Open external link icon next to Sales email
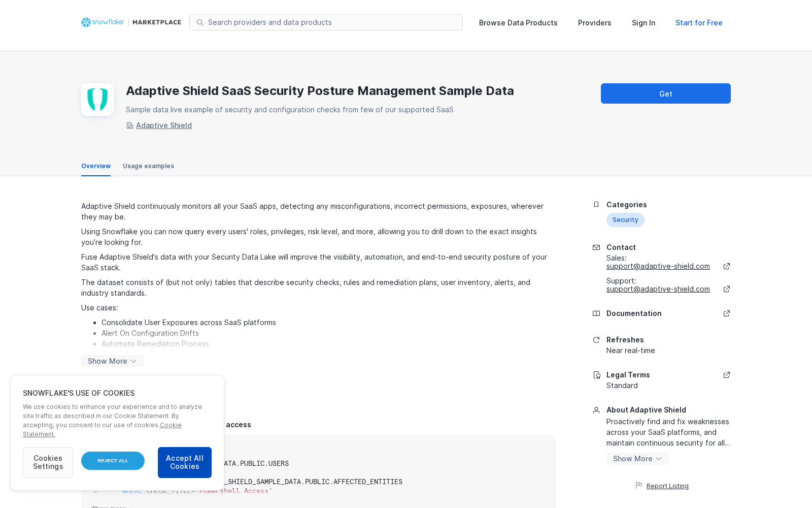Screen dimensions: 812x508 point(727,266)
